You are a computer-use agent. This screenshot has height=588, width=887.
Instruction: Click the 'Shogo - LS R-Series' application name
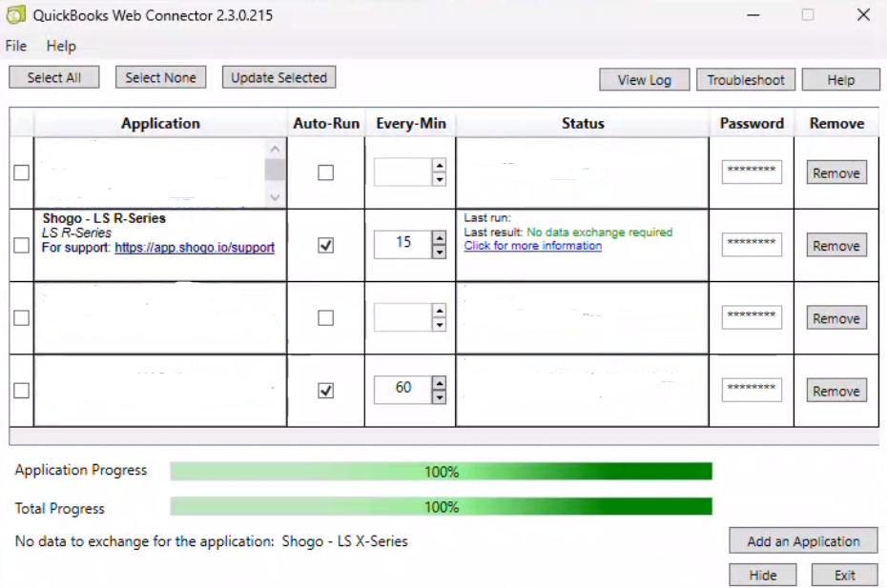pyautogui.click(x=104, y=218)
